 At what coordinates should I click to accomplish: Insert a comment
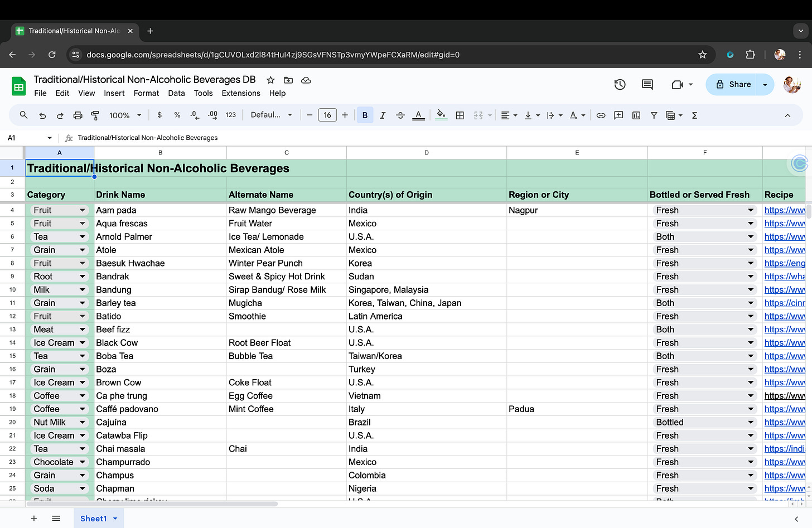tap(618, 115)
